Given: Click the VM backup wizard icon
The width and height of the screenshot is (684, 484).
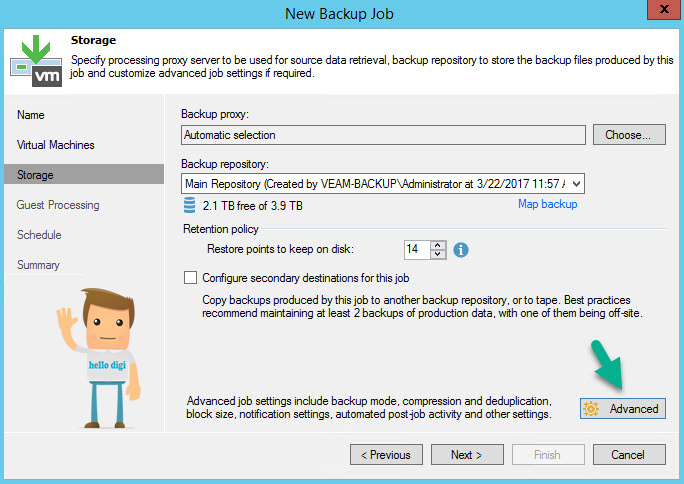Looking at the screenshot, I should click(36, 61).
